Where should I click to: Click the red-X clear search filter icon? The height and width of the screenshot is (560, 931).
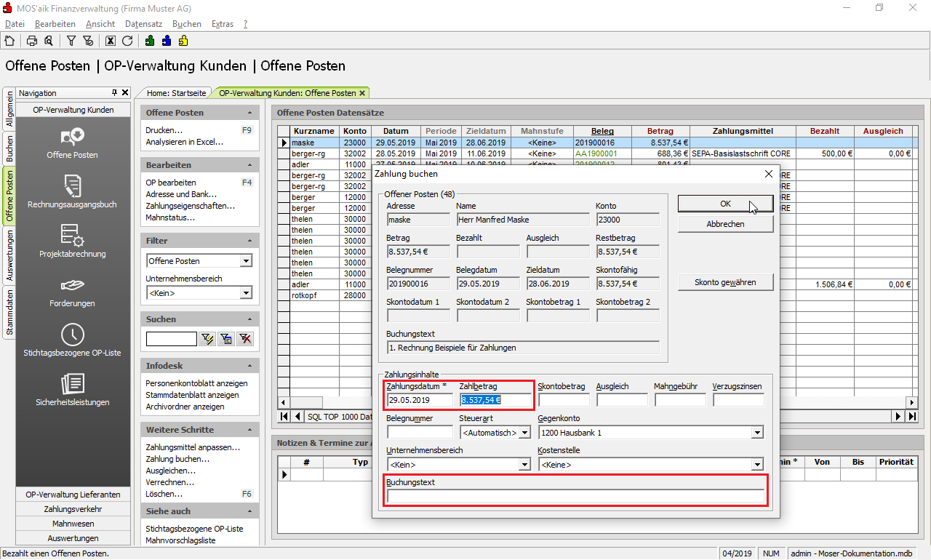(x=245, y=339)
